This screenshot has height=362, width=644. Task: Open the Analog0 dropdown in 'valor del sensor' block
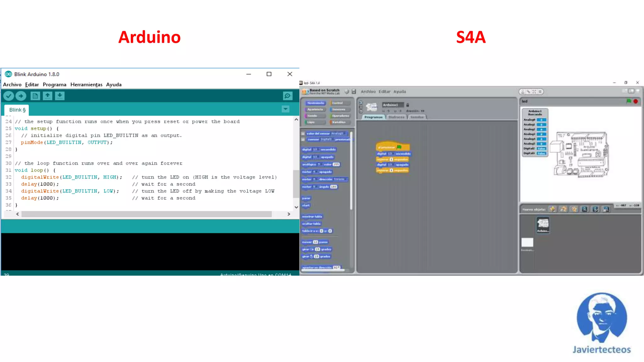(338, 134)
